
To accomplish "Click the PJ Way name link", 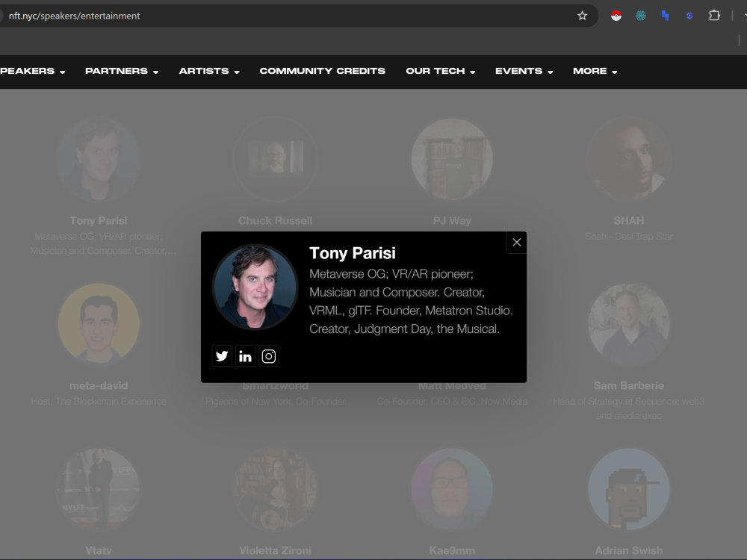I will [x=452, y=220].
